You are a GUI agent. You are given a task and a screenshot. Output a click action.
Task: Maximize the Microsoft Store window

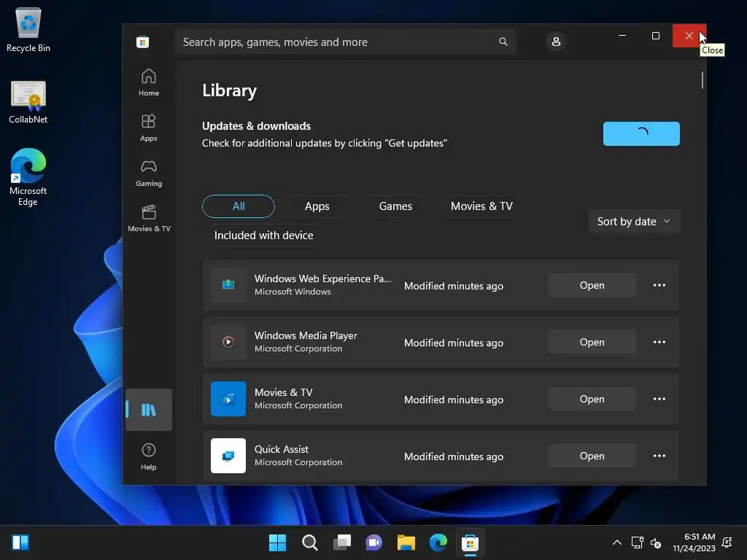click(x=656, y=36)
